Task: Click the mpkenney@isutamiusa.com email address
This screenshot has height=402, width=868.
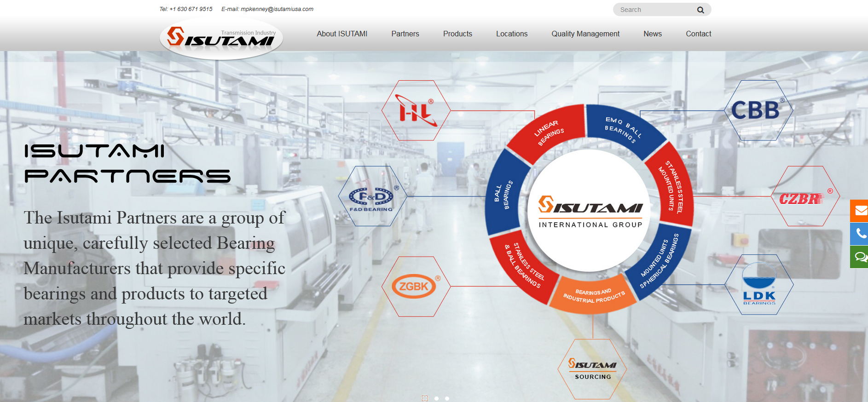Action: point(277,9)
